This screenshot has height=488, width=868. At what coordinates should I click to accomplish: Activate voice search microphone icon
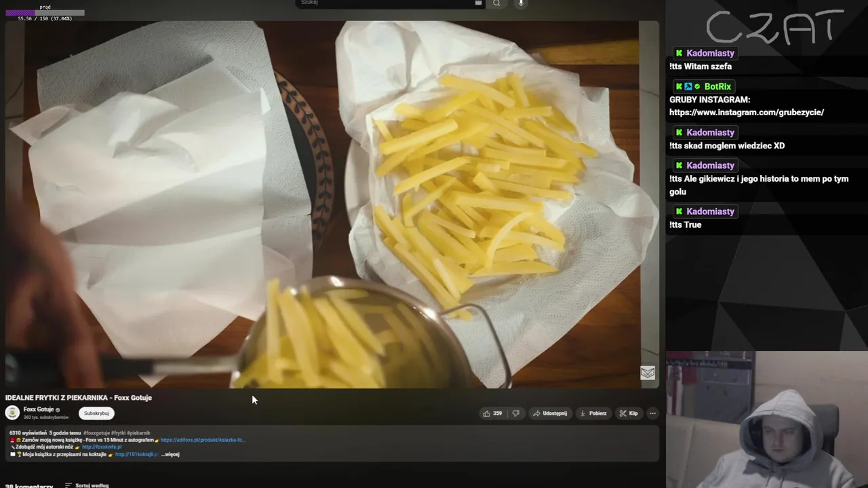click(521, 3)
